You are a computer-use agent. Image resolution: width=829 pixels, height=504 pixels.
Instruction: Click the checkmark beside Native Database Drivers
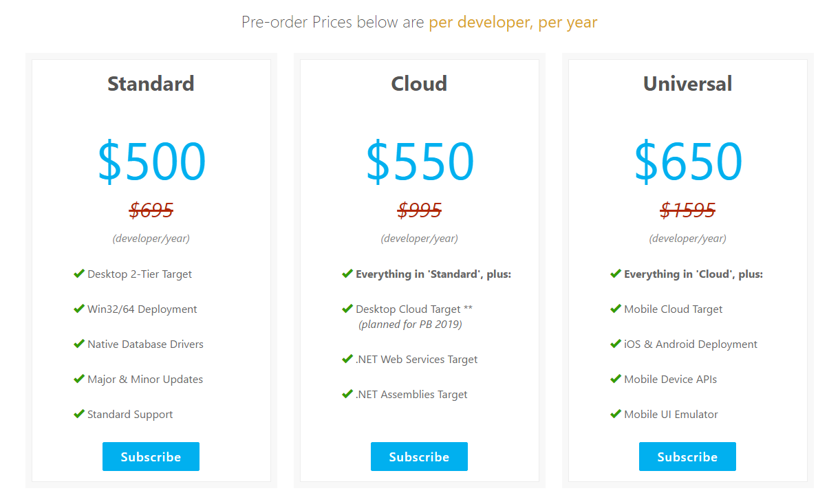pos(79,344)
